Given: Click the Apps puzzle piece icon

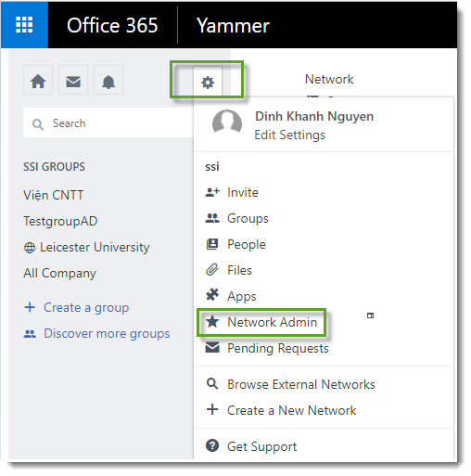Looking at the screenshot, I should tap(212, 294).
